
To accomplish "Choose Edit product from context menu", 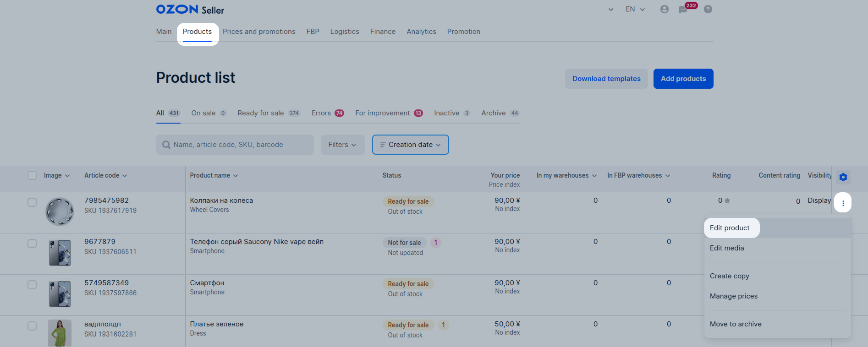I will pos(730,228).
